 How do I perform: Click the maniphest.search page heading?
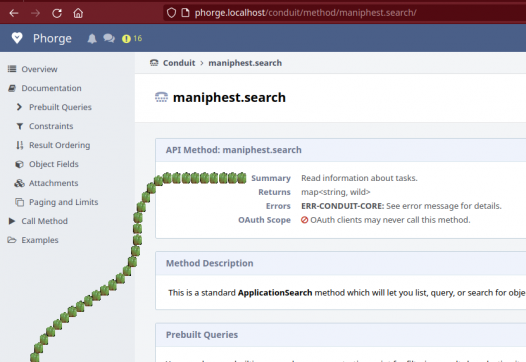coord(229,98)
